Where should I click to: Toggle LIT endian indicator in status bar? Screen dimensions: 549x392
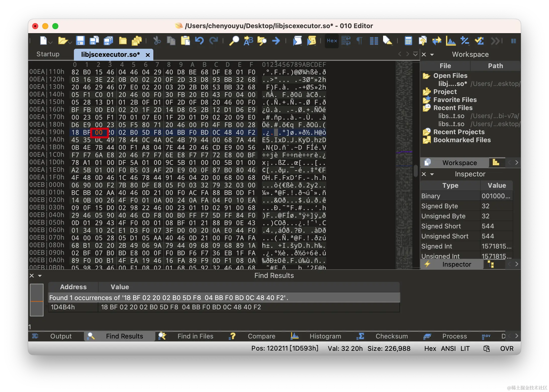(x=465, y=349)
